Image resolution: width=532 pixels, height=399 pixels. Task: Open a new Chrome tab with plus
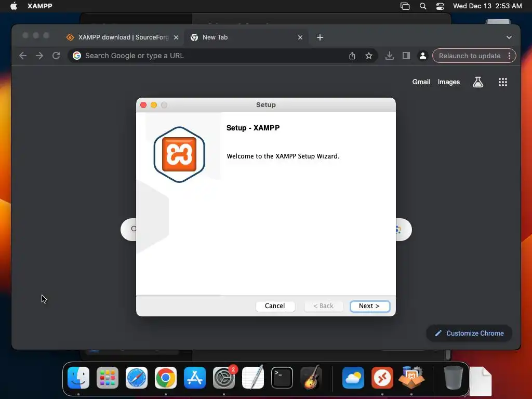[x=320, y=37]
